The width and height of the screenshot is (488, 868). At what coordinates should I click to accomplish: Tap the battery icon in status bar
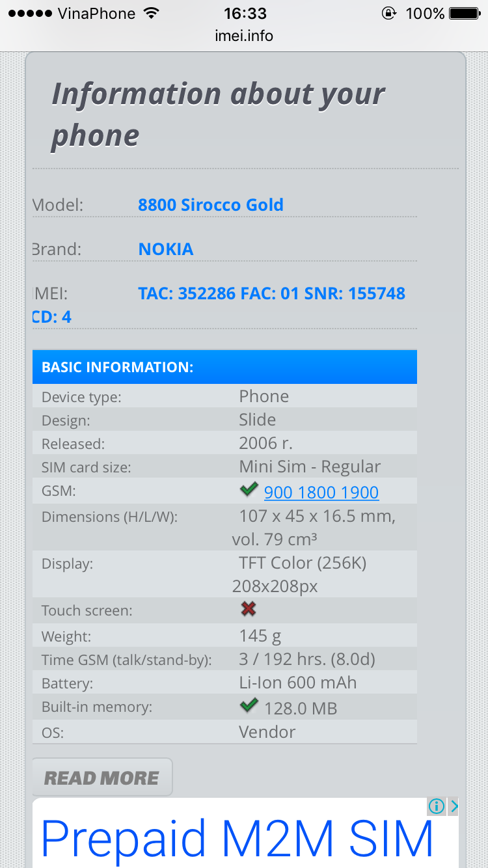[x=464, y=14]
